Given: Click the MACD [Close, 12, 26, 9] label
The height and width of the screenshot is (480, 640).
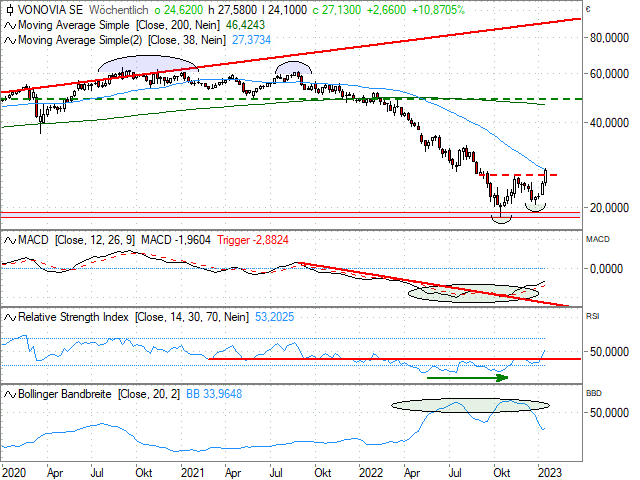Looking at the screenshot, I should point(76,240).
